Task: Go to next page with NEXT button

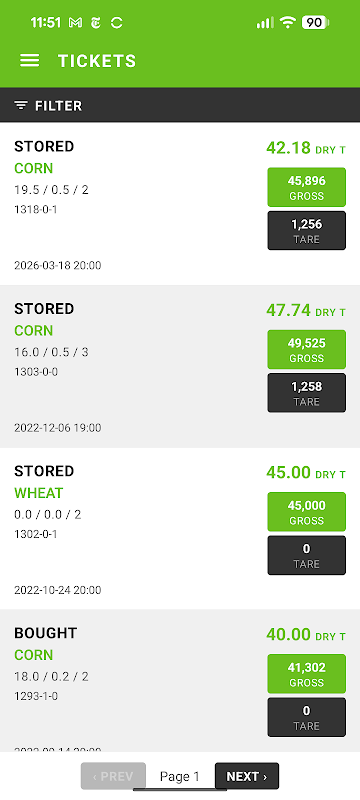Action: 247,776
